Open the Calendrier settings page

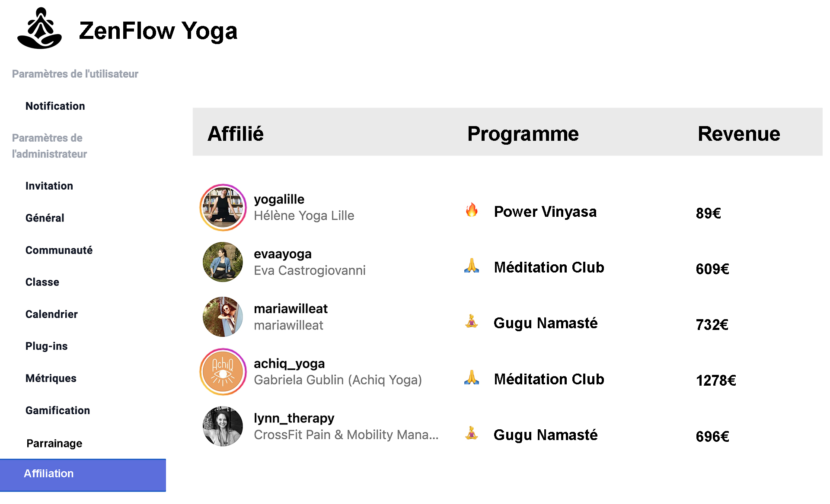pos(51,314)
